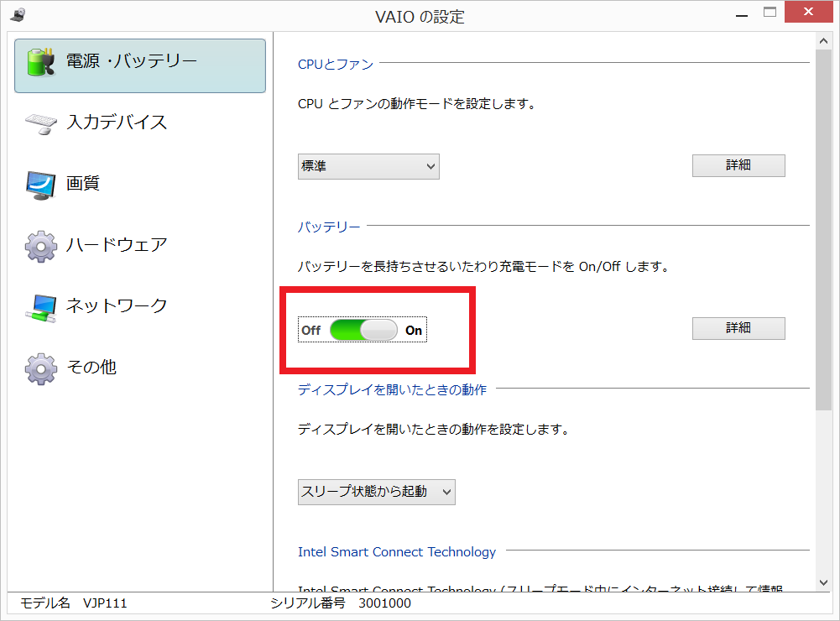Maximize the VAIO の設定 window

pos(770,13)
